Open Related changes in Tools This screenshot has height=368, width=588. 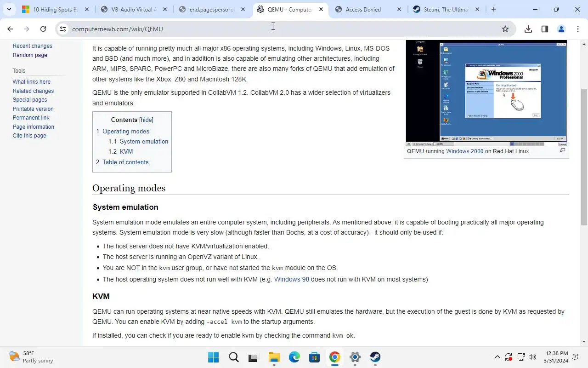[x=33, y=91]
